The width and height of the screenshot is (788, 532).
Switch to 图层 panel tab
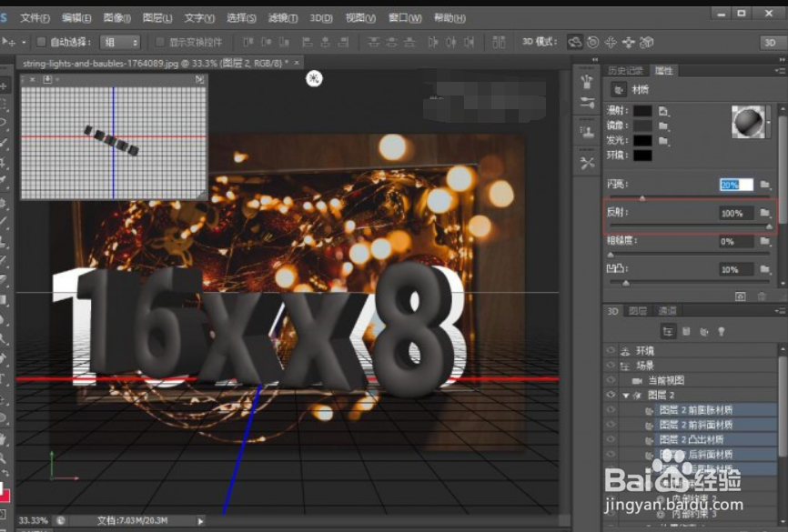pos(638,311)
